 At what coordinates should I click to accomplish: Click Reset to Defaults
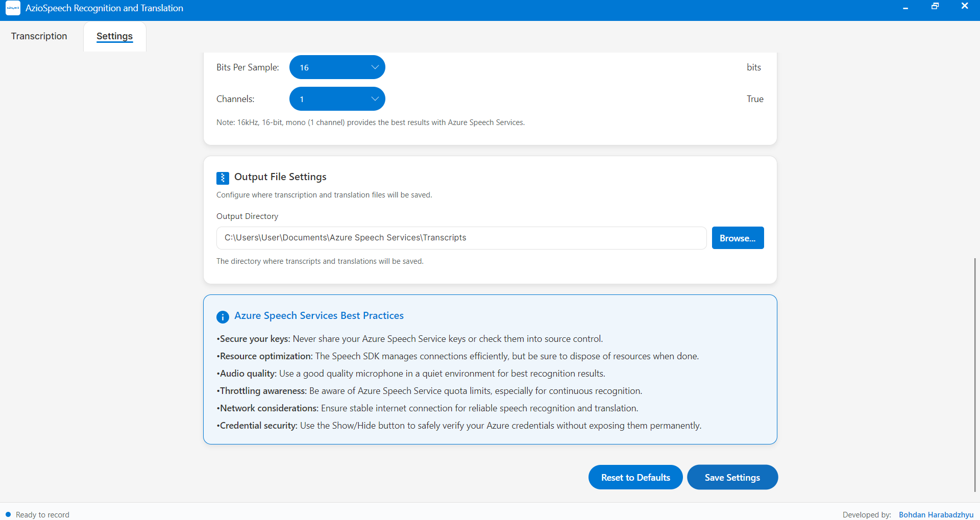635,478
